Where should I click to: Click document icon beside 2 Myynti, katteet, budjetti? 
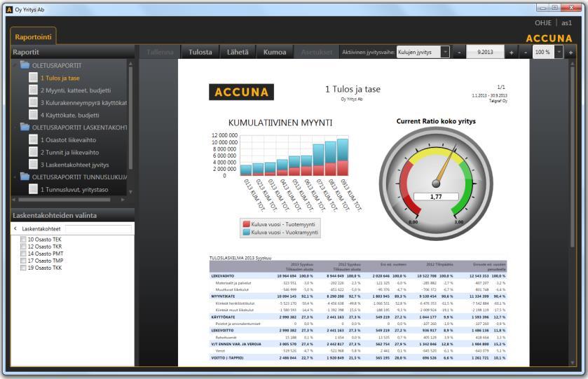click(x=33, y=90)
